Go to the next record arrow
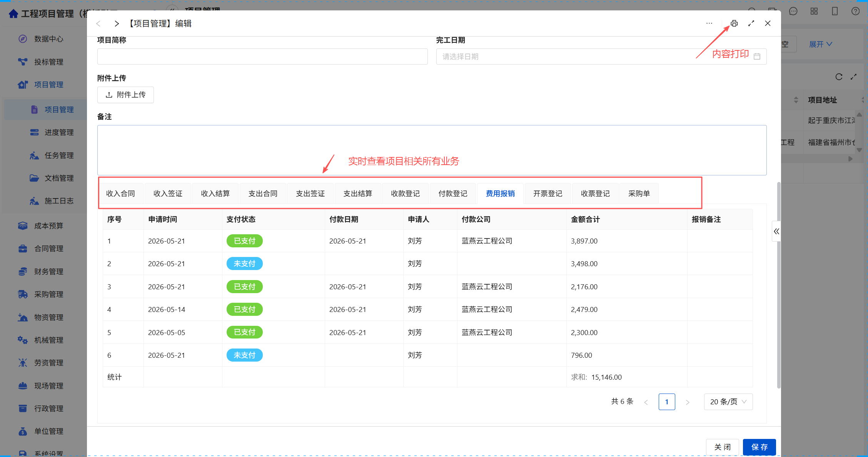This screenshot has height=457, width=868. 117,23
